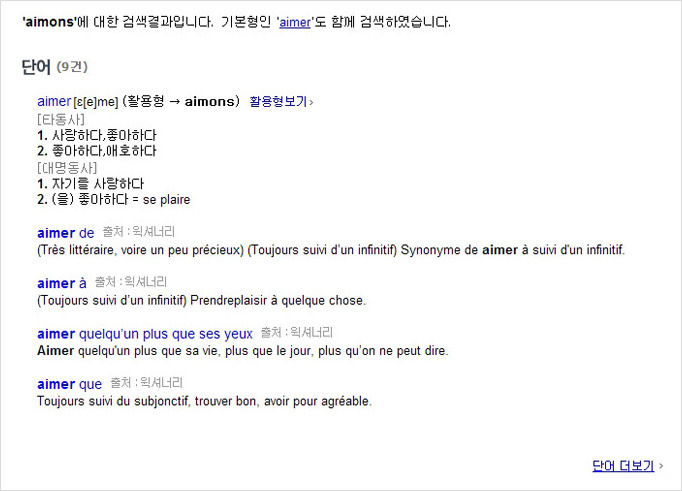Click the chevron arrow beside 활용형보기

point(311,102)
